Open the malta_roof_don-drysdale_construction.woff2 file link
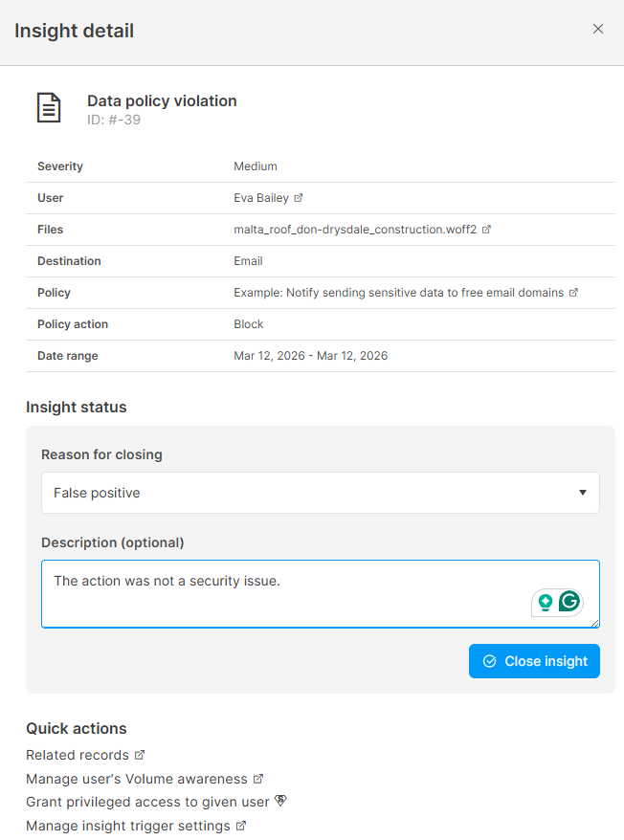 click(x=354, y=230)
